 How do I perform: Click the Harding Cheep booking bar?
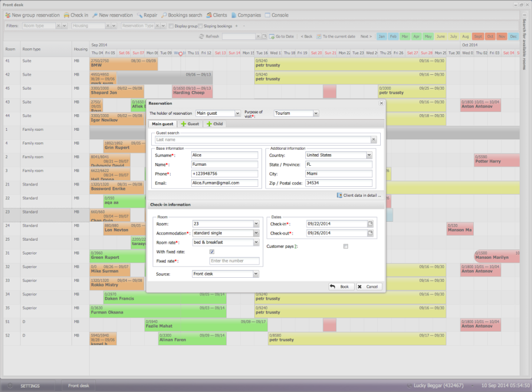tap(192, 91)
